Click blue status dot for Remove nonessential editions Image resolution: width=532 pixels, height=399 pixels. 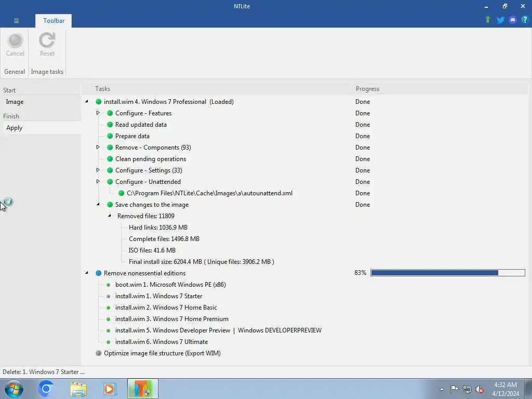click(98, 273)
